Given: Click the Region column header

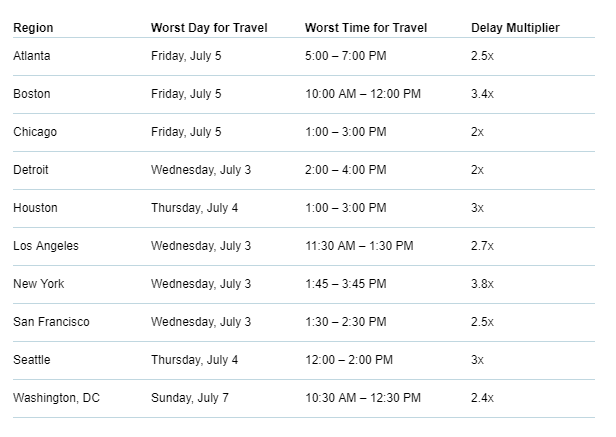Looking at the screenshot, I should point(33,28).
